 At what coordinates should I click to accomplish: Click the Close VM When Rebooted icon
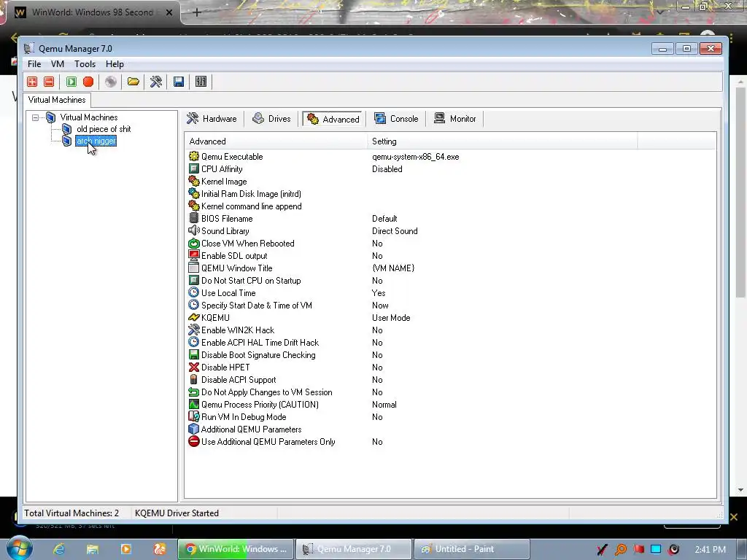click(x=193, y=243)
